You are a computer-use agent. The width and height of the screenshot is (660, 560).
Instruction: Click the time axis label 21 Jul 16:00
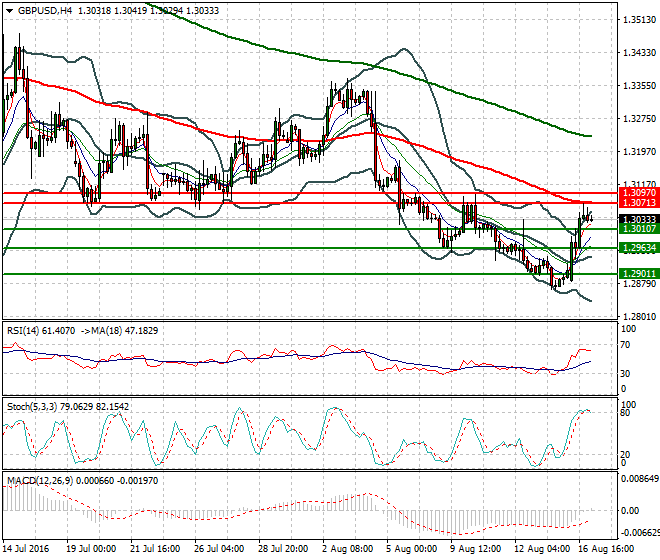(x=155, y=549)
